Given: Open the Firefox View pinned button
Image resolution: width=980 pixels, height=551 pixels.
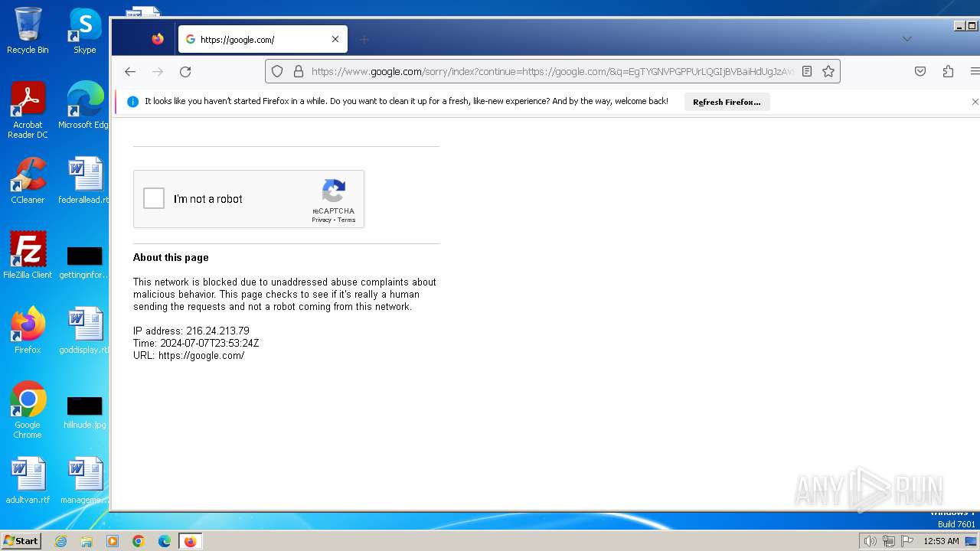Looking at the screenshot, I should tap(158, 39).
